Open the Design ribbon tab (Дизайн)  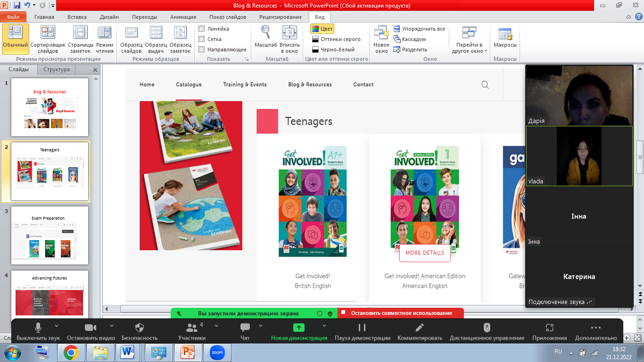coord(109,17)
